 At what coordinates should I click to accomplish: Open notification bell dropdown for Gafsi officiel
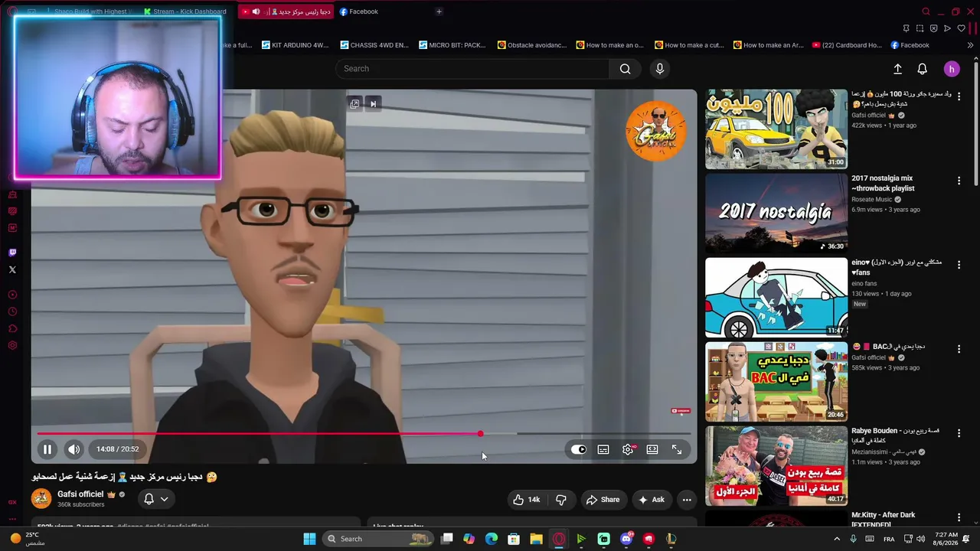156,499
